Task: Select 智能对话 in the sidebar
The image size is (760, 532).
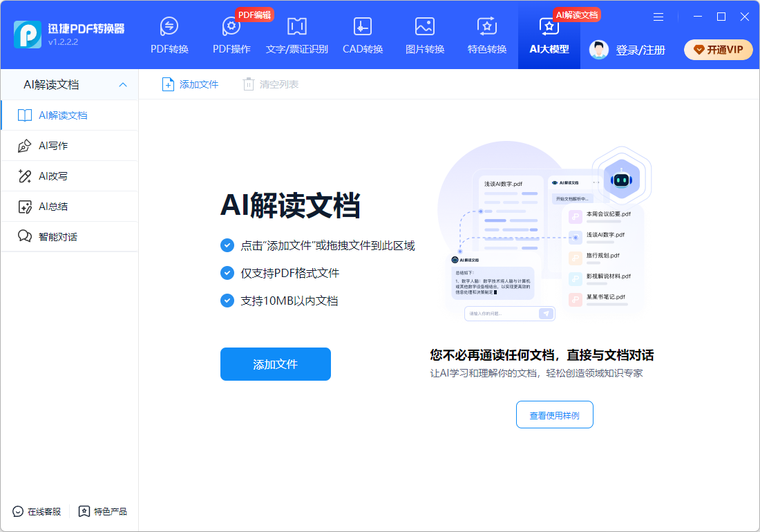Action: (70, 237)
